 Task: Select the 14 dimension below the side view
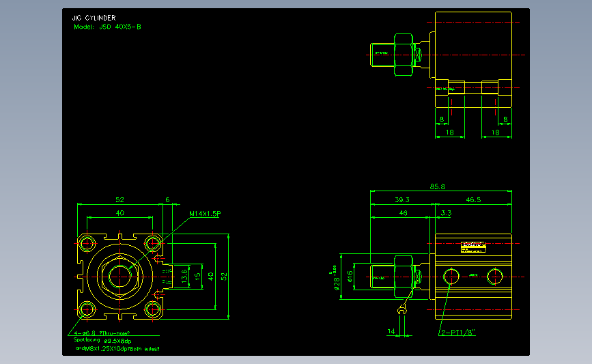click(391, 331)
